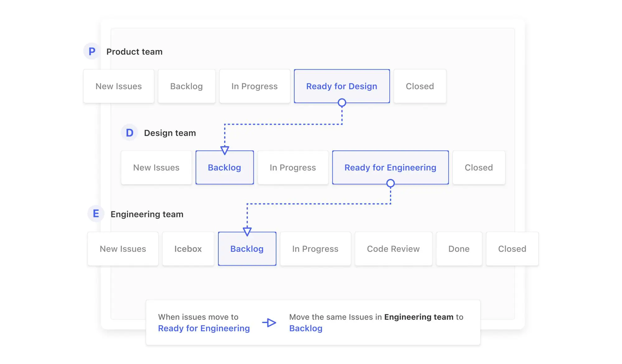Select the Icebox stage
Image resolution: width=622 pixels, height=364 pixels.
point(188,249)
